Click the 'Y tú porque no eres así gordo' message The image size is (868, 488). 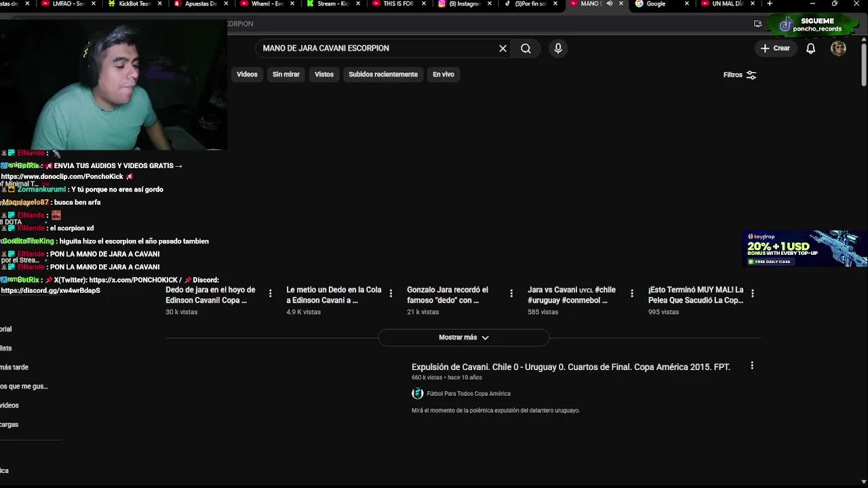point(117,190)
